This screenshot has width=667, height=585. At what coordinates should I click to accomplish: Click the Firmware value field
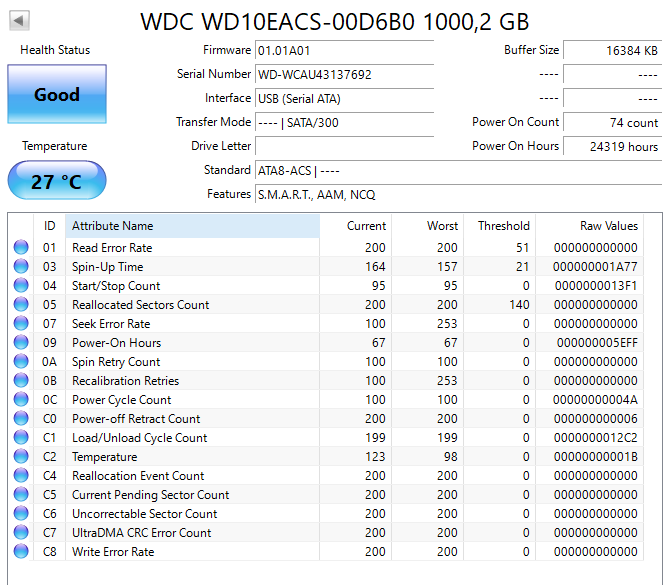pos(344,50)
